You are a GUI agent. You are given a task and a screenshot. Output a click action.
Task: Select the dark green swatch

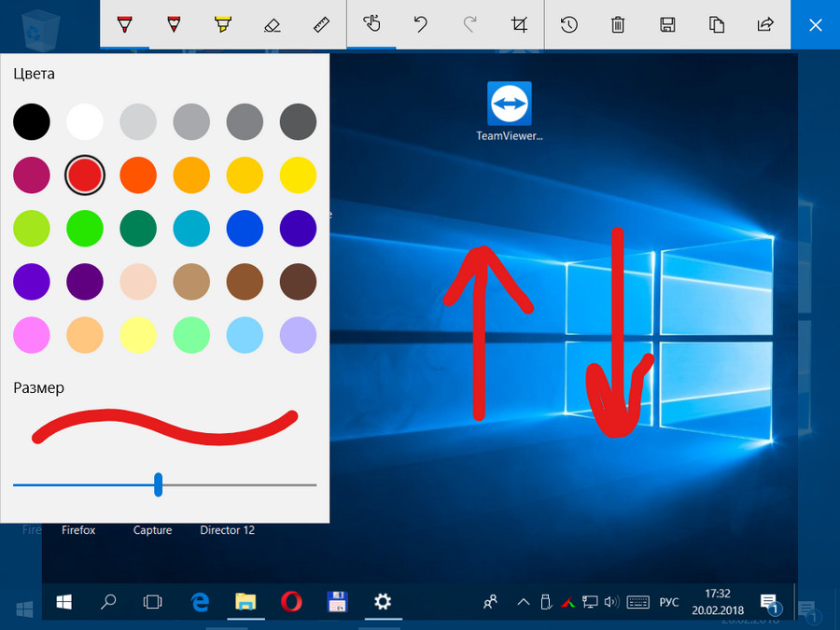pyautogui.click(x=138, y=229)
